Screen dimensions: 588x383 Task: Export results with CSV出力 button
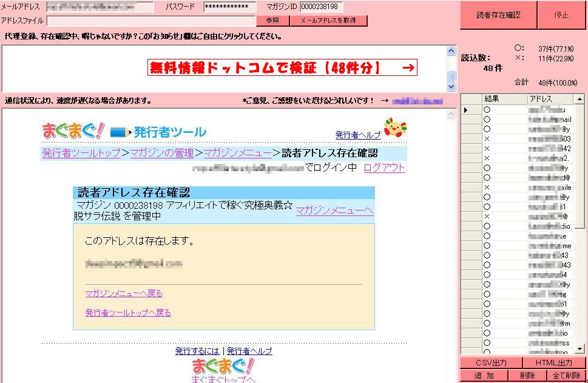pyautogui.click(x=491, y=363)
